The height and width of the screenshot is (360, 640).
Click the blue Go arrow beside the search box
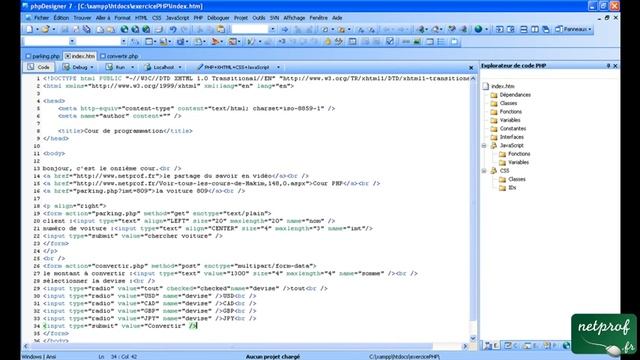pos(285,29)
